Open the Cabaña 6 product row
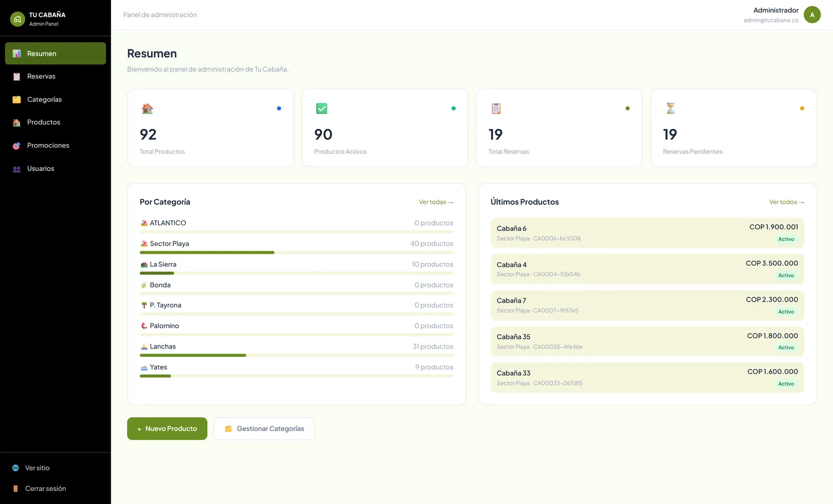The height and width of the screenshot is (504, 833). point(647,233)
